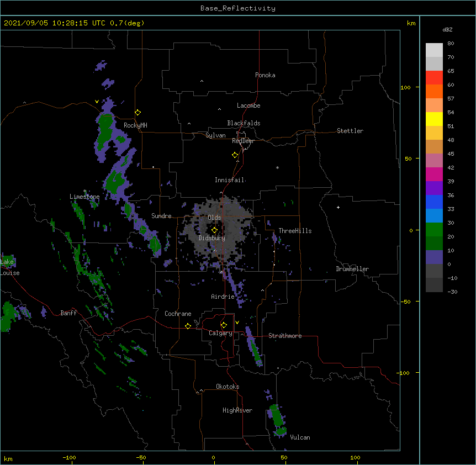
Task: Pick the bright green 20-30 dBZ swatch
Action: 434,230
